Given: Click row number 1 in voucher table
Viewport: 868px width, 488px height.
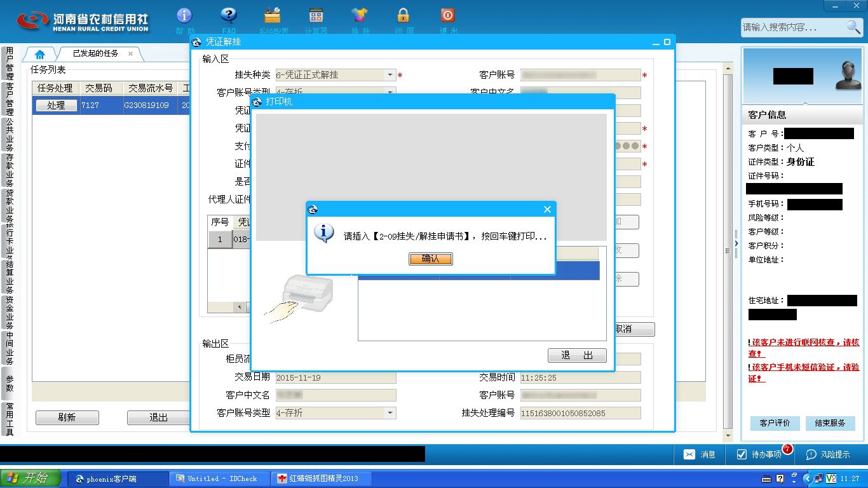Looking at the screenshot, I should click(220, 240).
